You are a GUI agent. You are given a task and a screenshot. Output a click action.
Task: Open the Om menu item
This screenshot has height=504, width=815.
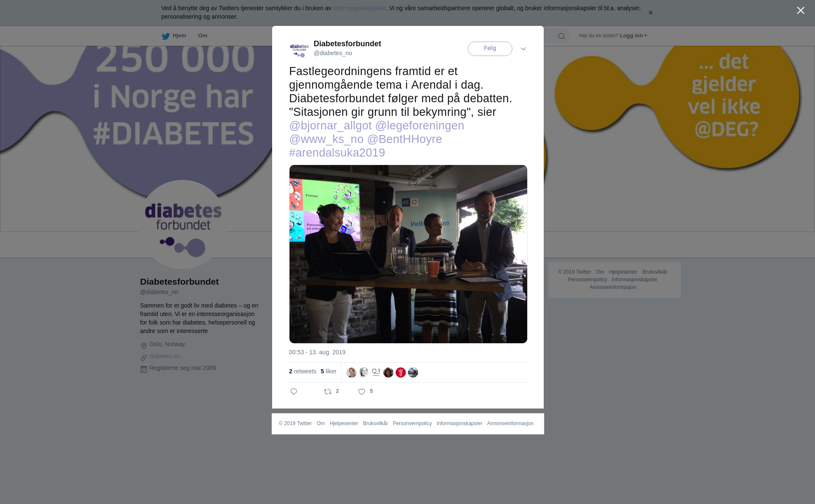[x=202, y=36]
